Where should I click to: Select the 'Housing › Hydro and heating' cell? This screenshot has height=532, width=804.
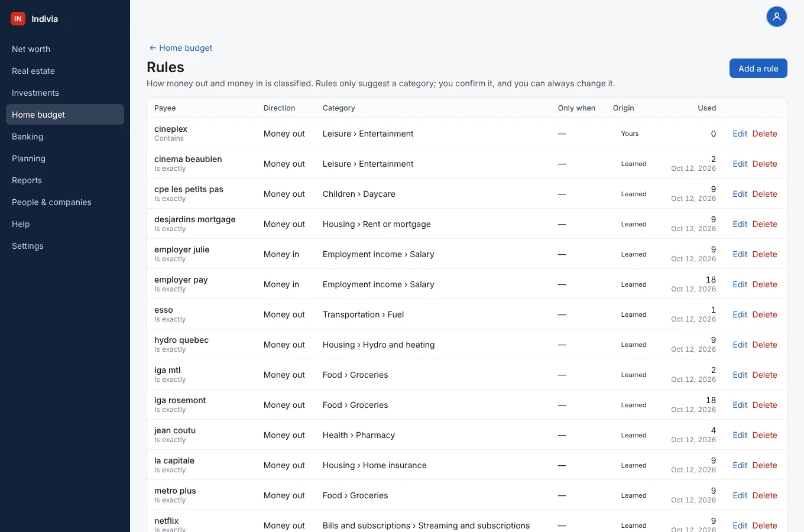click(x=378, y=345)
